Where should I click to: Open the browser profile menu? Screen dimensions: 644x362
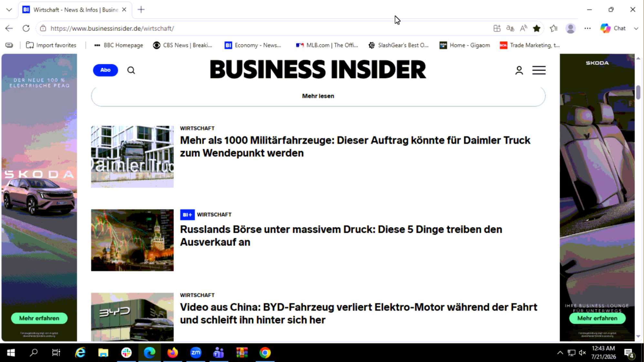(570, 28)
